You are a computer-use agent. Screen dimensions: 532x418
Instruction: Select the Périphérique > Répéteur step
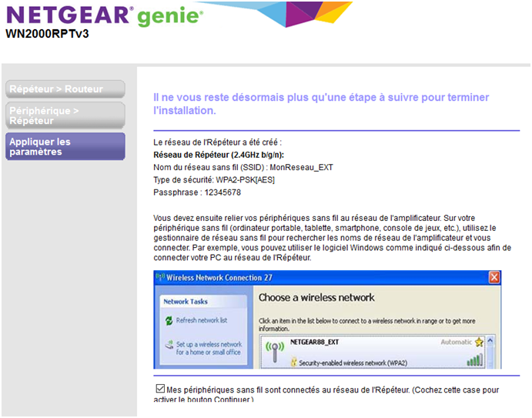[x=65, y=115]
